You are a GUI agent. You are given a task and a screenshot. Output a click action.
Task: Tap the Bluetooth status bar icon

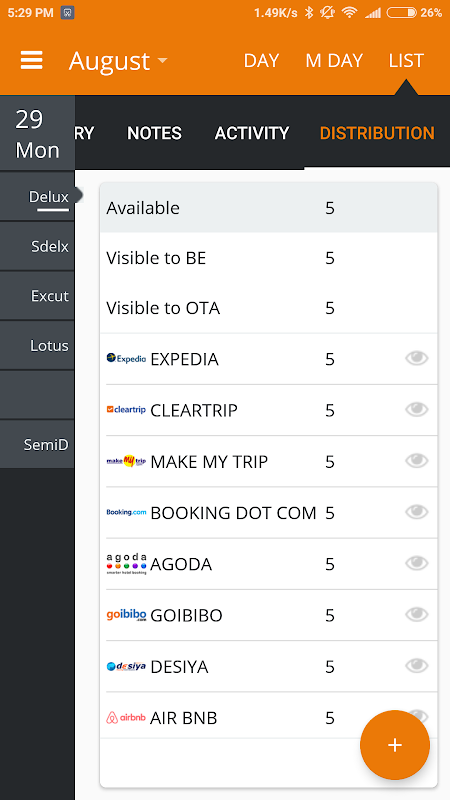pyautogui.click(x=309, y=13)
